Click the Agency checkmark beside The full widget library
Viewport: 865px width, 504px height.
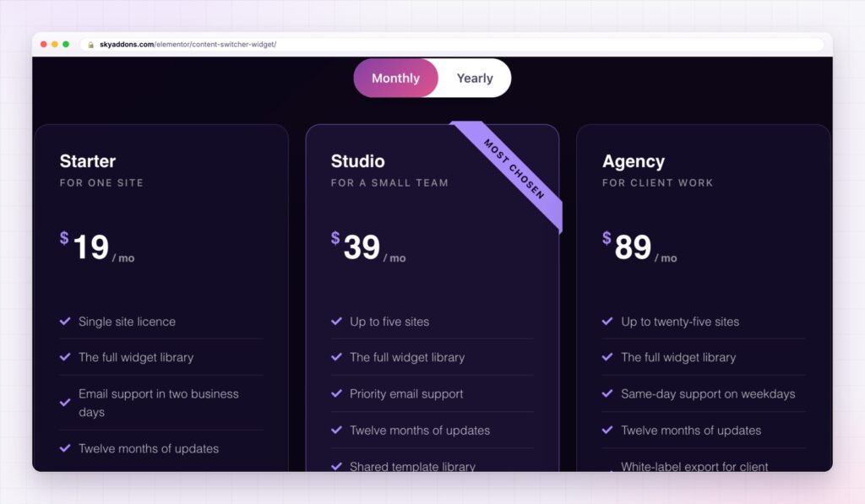pos(607,357)
